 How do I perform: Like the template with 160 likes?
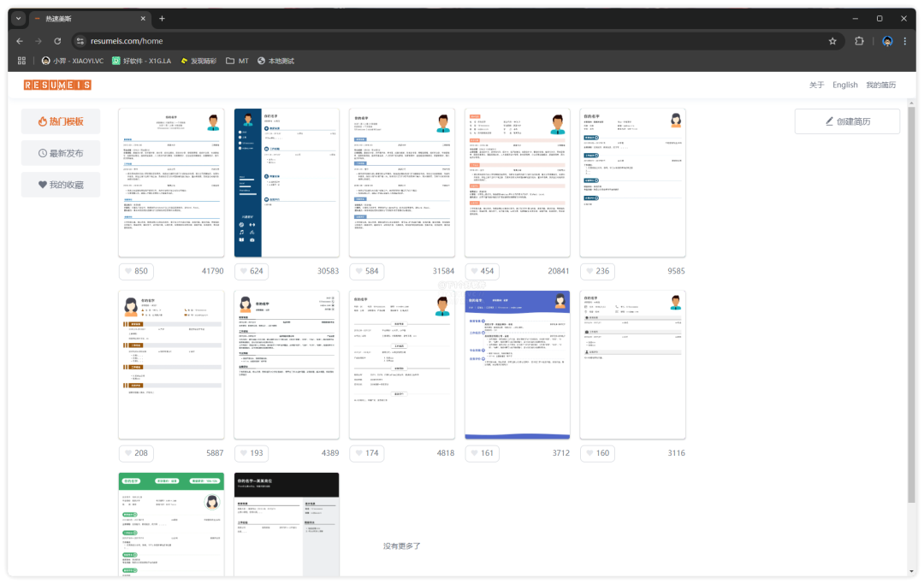597,452
